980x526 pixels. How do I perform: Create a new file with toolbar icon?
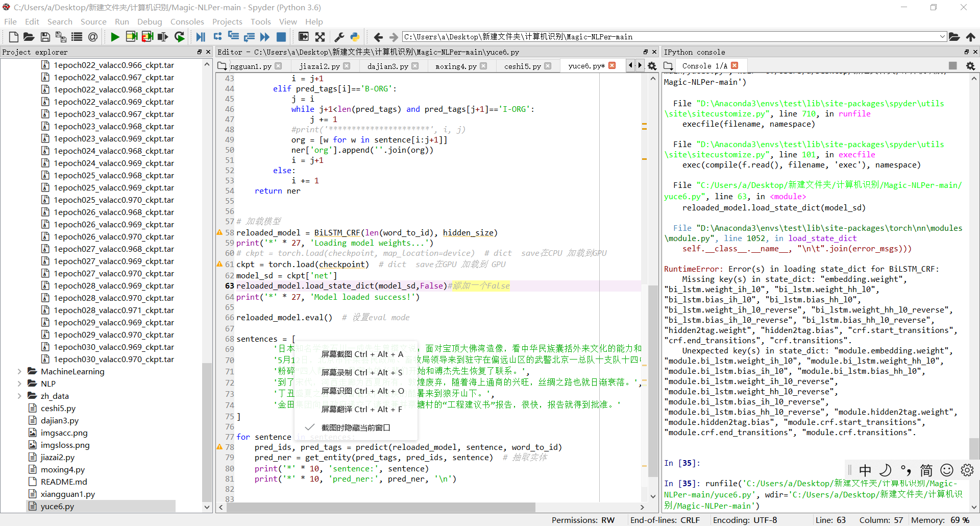[13, 37]
